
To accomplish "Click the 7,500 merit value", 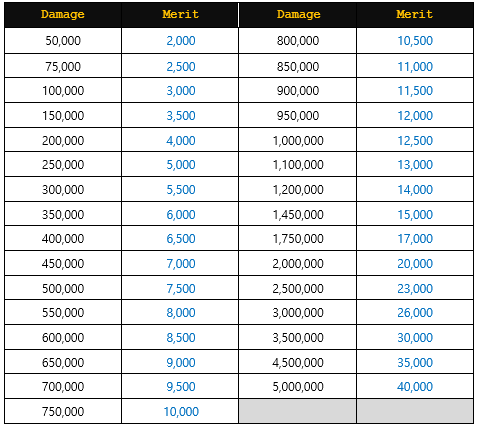I will pos(181,288).
